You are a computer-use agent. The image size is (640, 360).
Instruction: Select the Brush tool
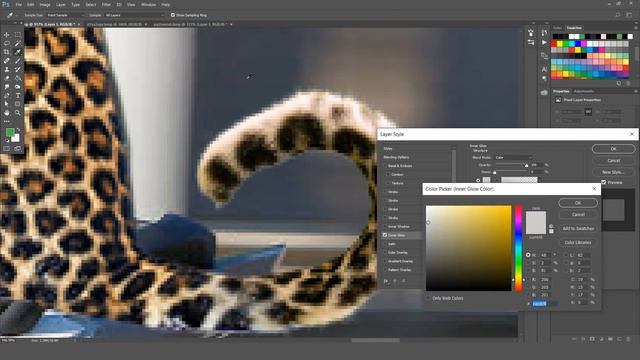(x=18, y=61)
